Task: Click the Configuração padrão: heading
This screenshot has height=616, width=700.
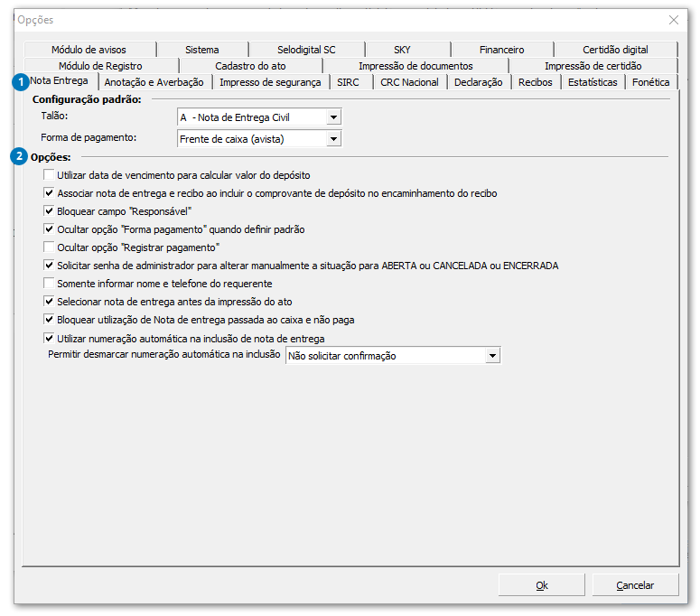Action: pyautogui.click(x=87, y=99)
